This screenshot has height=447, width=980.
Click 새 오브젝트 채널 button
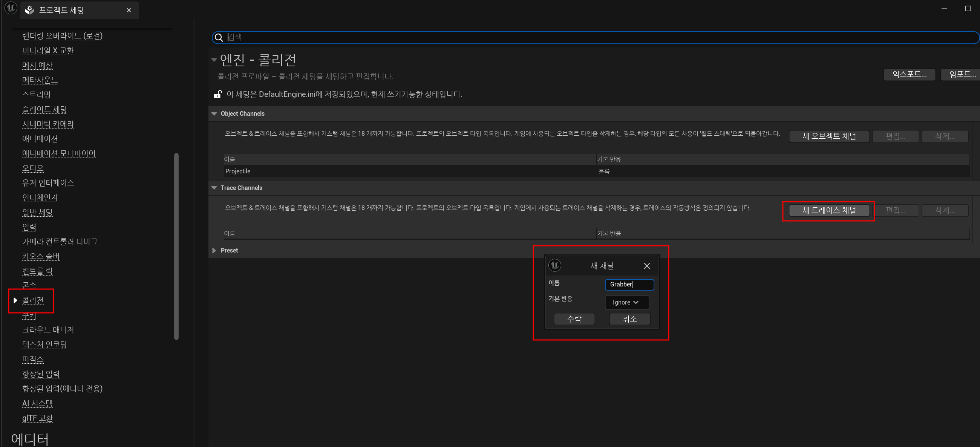(x=828, y=136)
